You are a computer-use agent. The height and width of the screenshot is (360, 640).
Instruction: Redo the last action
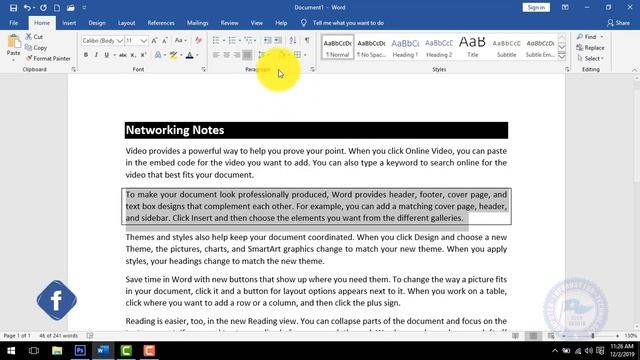[x=43, y=8]
